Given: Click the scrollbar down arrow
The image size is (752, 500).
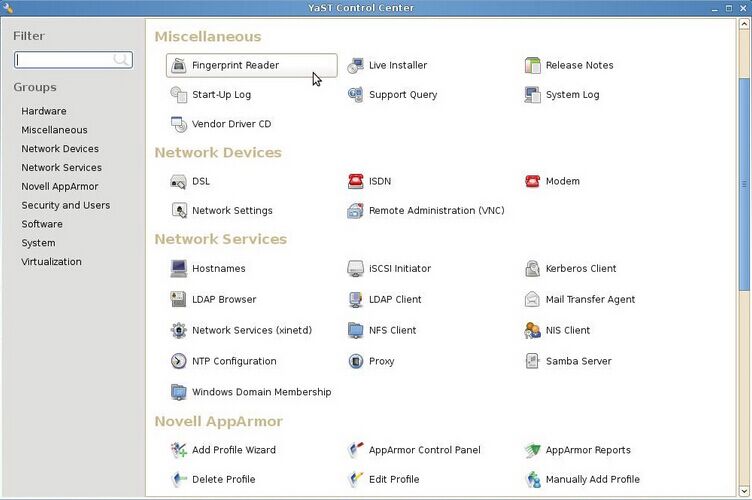Looking at the screenshot, I should tap(744, 491).
